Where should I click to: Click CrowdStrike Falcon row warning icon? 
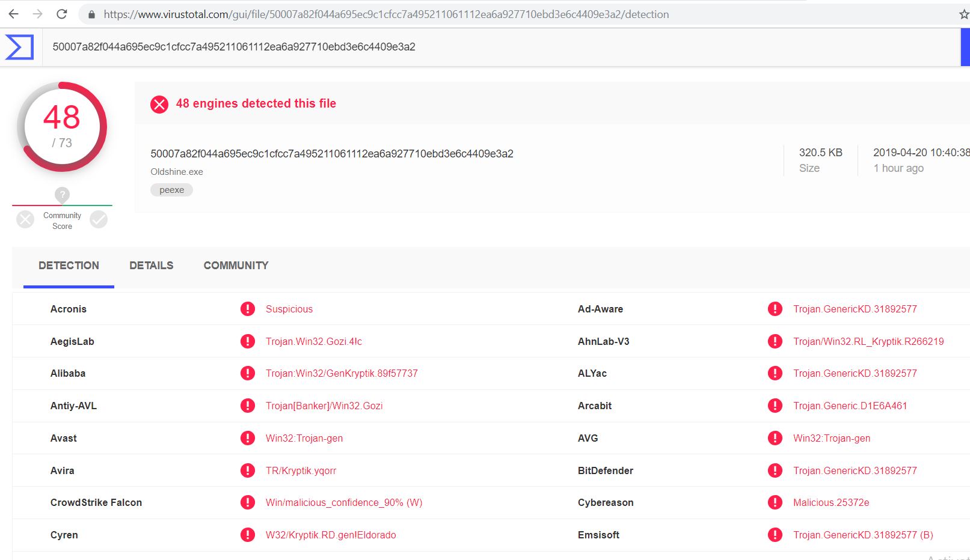click(x=248, y=502)
